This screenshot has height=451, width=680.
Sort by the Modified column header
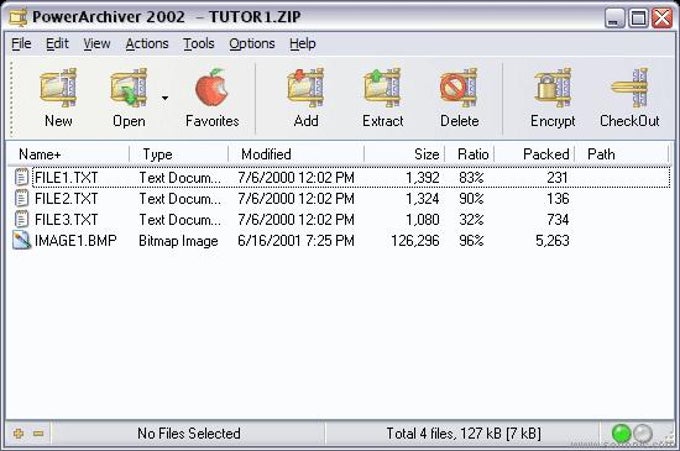(x=296, y=154)
